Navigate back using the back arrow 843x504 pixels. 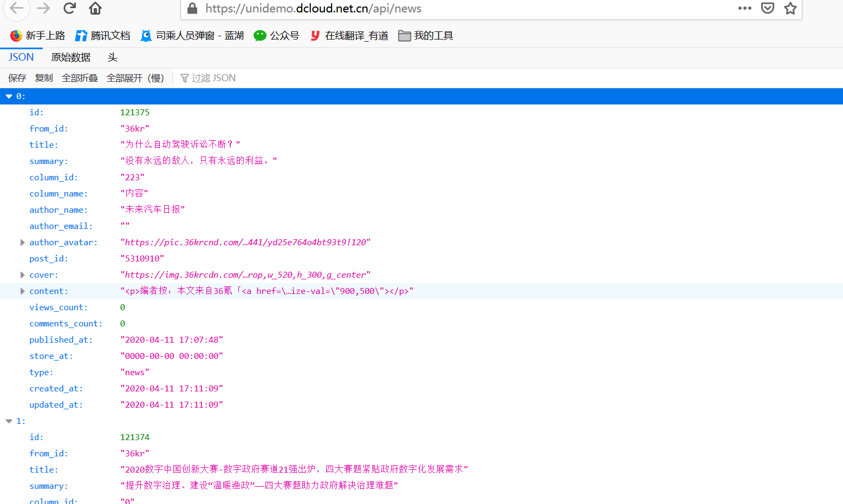click(x=16, y=8)
